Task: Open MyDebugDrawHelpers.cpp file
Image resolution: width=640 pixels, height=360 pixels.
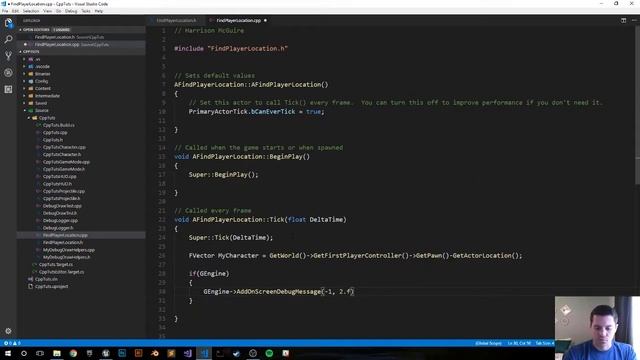Action: pyautogui.click(x=69, y=250)
